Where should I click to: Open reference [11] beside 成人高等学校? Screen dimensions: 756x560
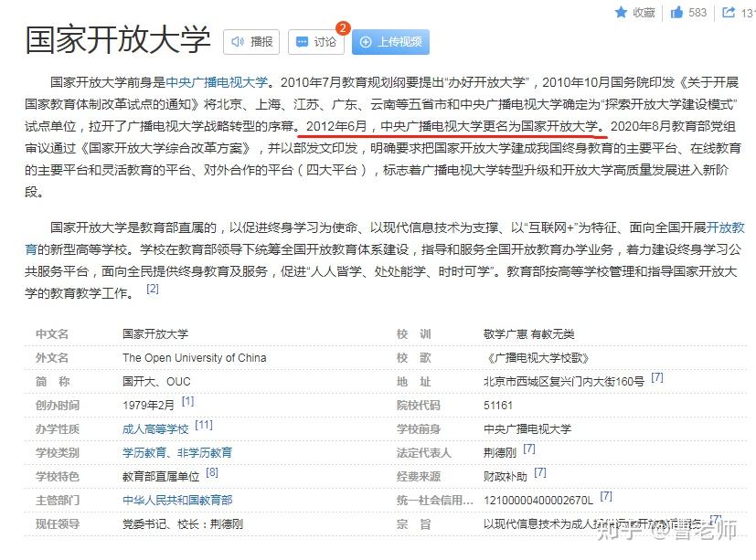[204, 425]
